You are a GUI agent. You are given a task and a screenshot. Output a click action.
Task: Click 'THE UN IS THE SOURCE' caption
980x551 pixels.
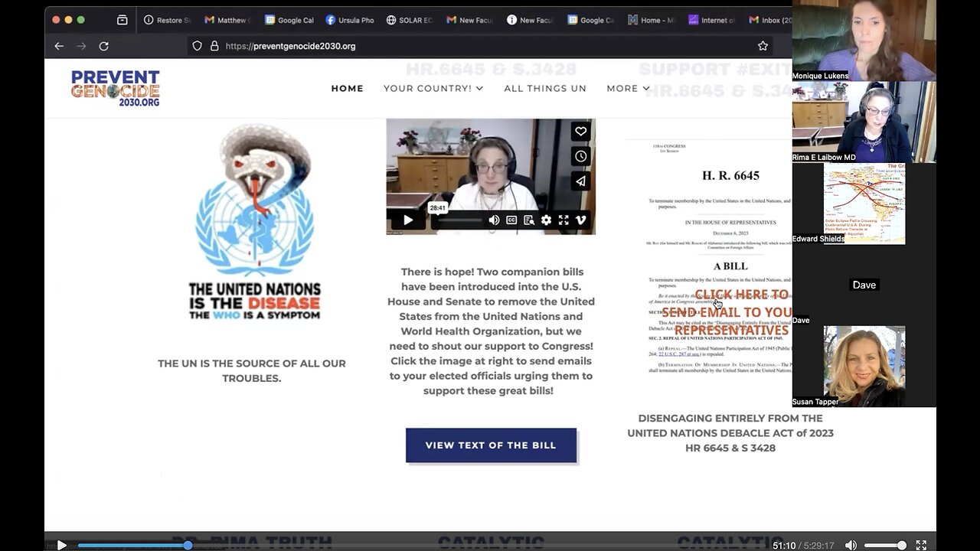252,371
